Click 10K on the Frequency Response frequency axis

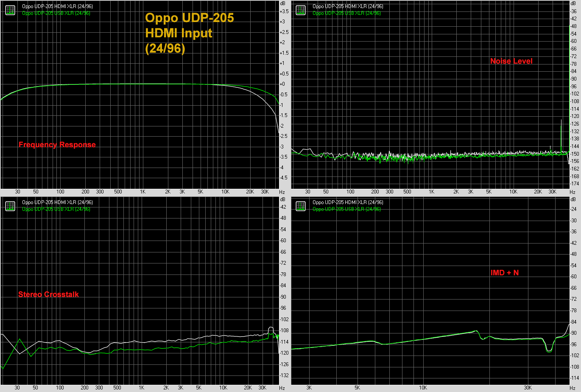click(225, 192)
